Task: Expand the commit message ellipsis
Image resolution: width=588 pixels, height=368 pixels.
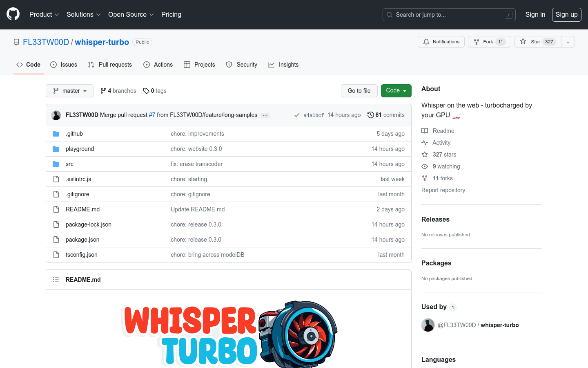Action: tap(265, 115)
